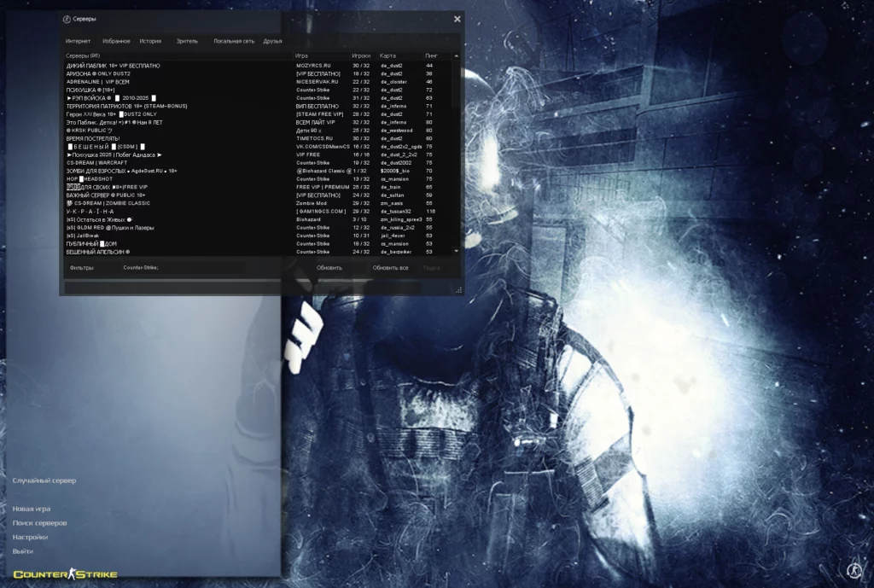Expand the Фильтры filter panel
This screenshot has width=874, height=588.
pyautogui.click(x=82, y=268)
